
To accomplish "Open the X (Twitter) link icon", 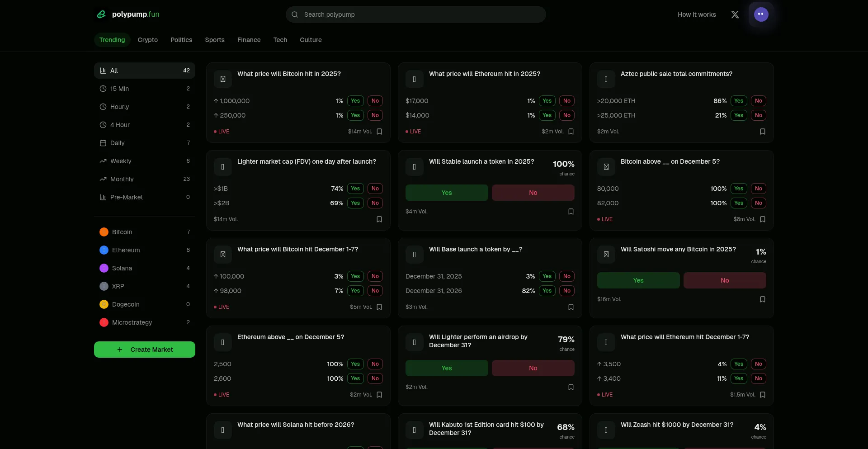I will click(x=735, y=14).
